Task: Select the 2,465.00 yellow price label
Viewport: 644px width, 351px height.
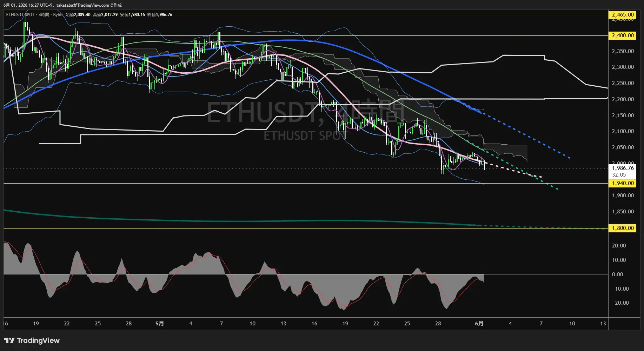Action: click(623, 15)
